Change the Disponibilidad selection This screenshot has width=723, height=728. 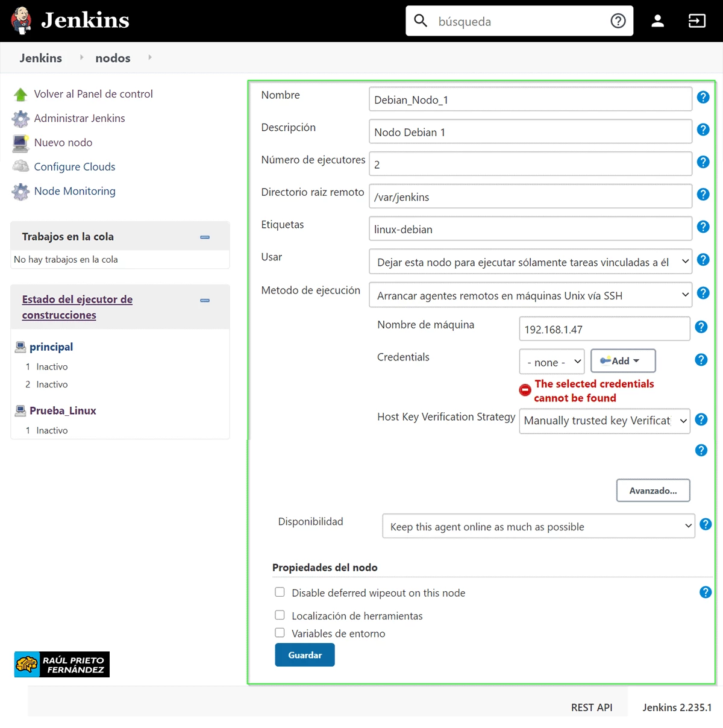coord(538,526)
